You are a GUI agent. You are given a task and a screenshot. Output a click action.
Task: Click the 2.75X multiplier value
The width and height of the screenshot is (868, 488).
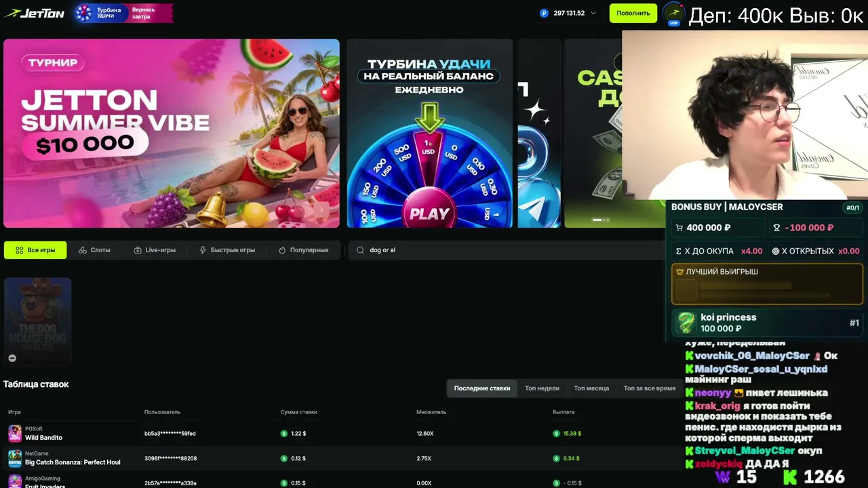tap(424, 459)
